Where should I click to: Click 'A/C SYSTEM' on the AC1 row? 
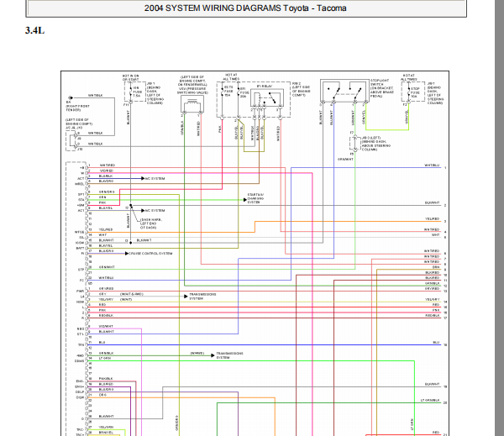coord(155,211)
